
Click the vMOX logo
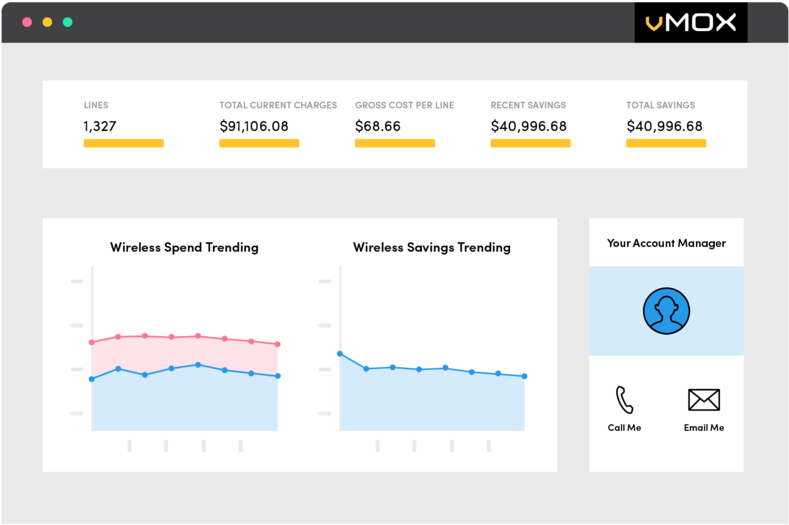click(x=691, y=22)
